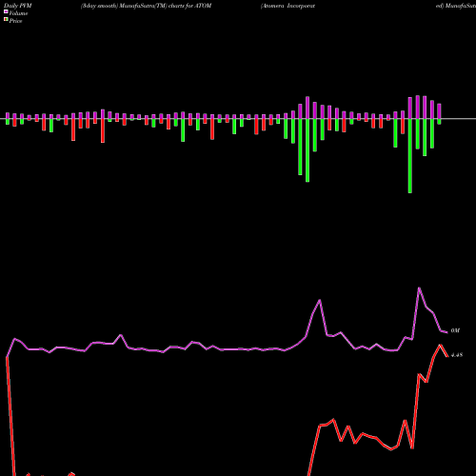Select the 'Price' legend label

(15, 21)
